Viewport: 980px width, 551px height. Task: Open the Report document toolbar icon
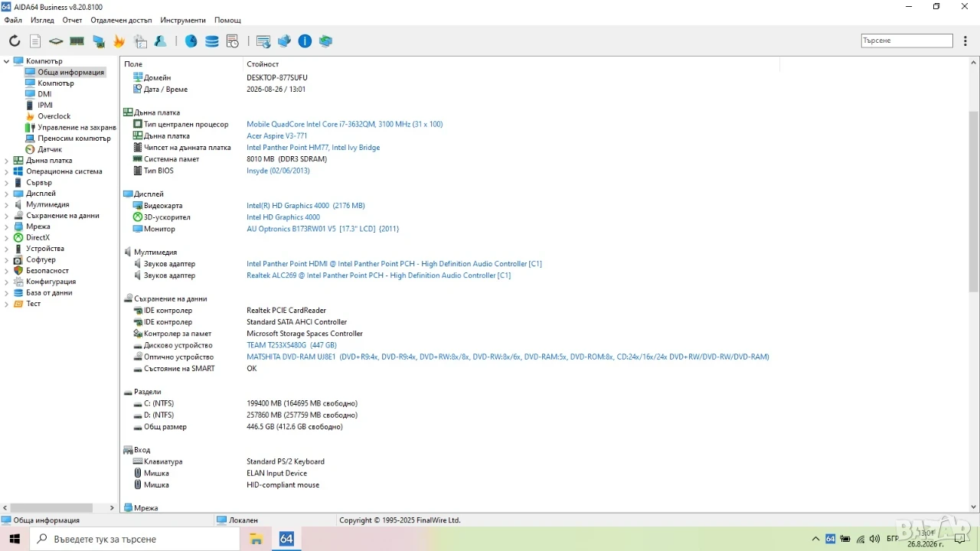[35, 41]
